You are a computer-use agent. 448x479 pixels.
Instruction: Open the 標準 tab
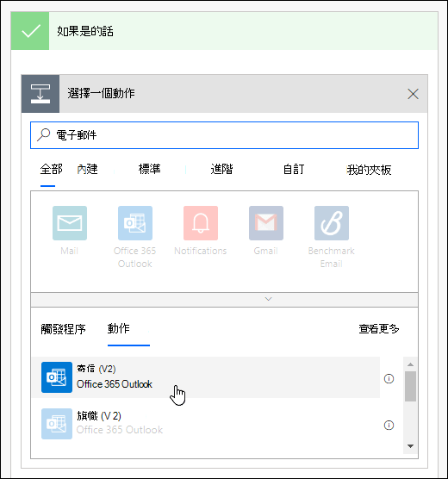[x=149, y=169]
